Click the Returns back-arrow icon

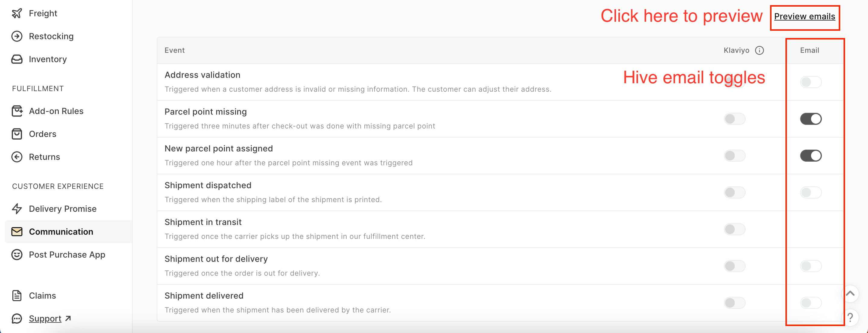pyautogui.click(x=17, y=157)
